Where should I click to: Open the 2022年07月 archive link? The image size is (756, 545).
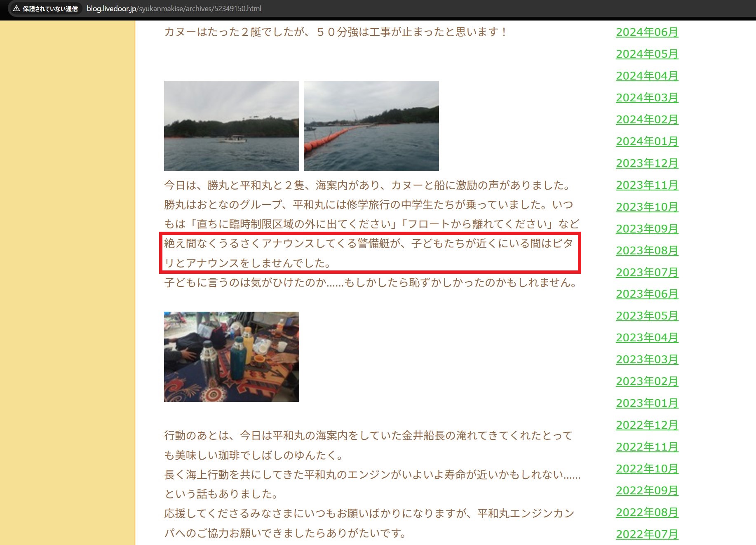[x=647, y=534]
